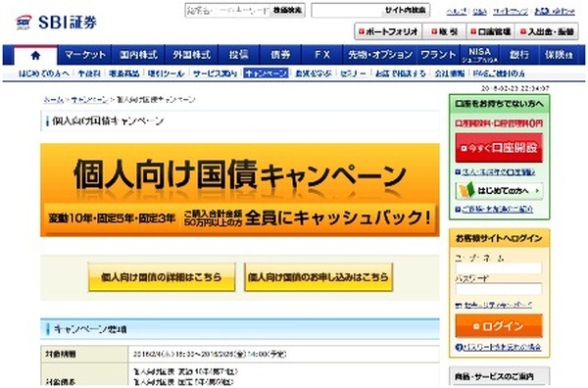Go to home via the house icon tab
Screen dimensions: 588x388
[x=35, y=56]
